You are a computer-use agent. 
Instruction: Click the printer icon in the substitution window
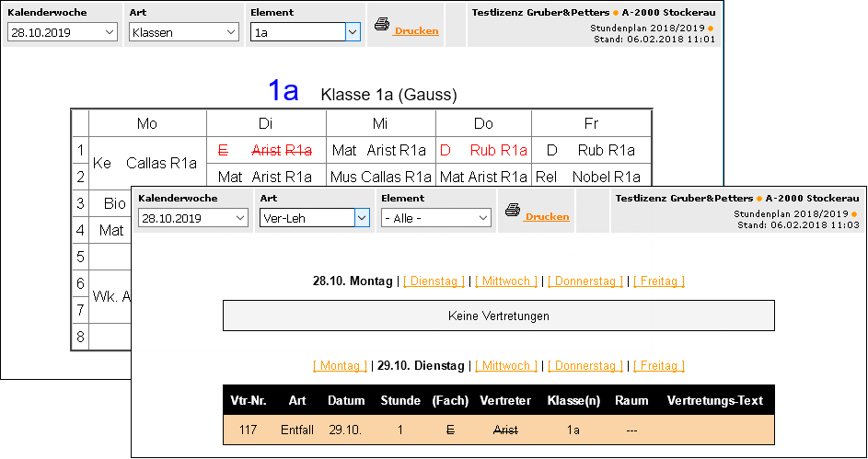513,211
